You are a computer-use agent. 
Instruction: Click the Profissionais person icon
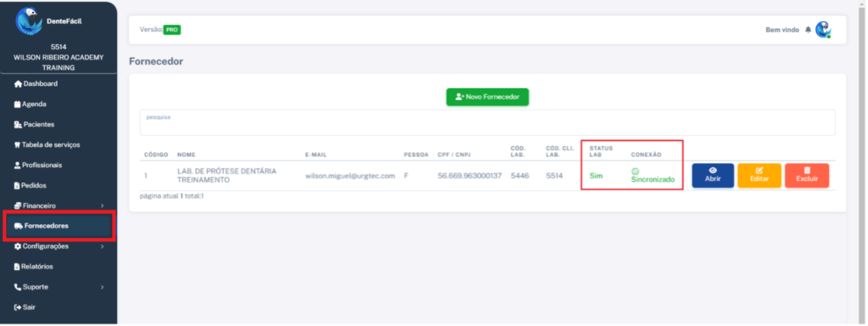[x=17, y=166]
